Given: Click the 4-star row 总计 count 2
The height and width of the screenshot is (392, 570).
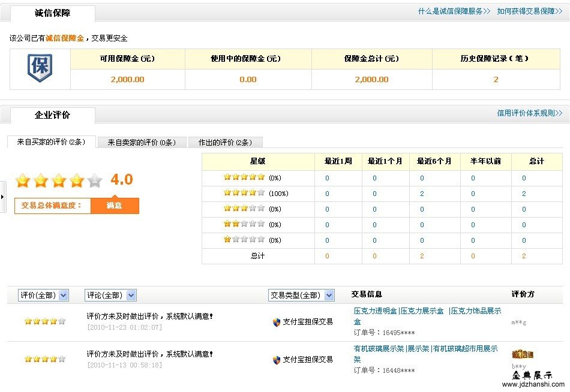Looking at the screenshot, I should pyautogui.click(x=524, y=194).
